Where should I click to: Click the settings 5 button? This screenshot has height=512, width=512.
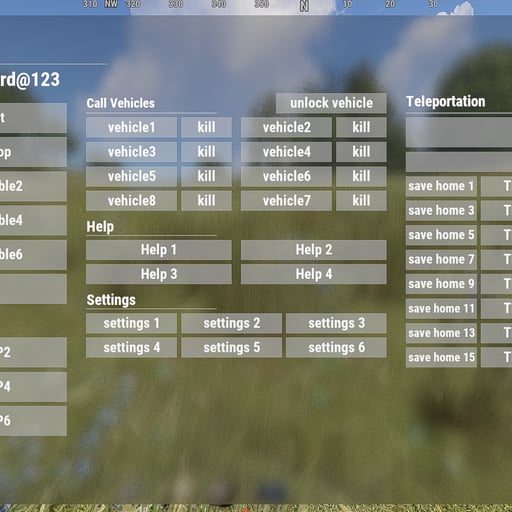pyautogui.click(x=231, y=347)
